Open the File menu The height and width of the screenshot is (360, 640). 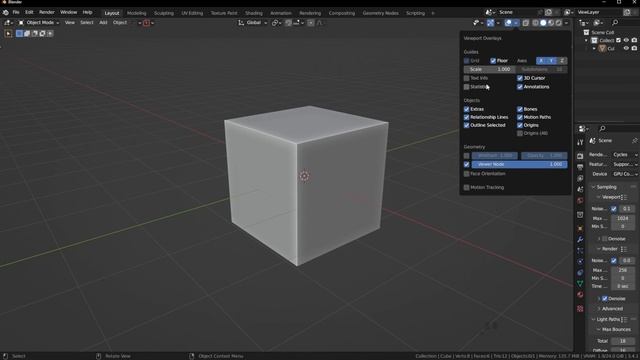[x=16, y=13]
